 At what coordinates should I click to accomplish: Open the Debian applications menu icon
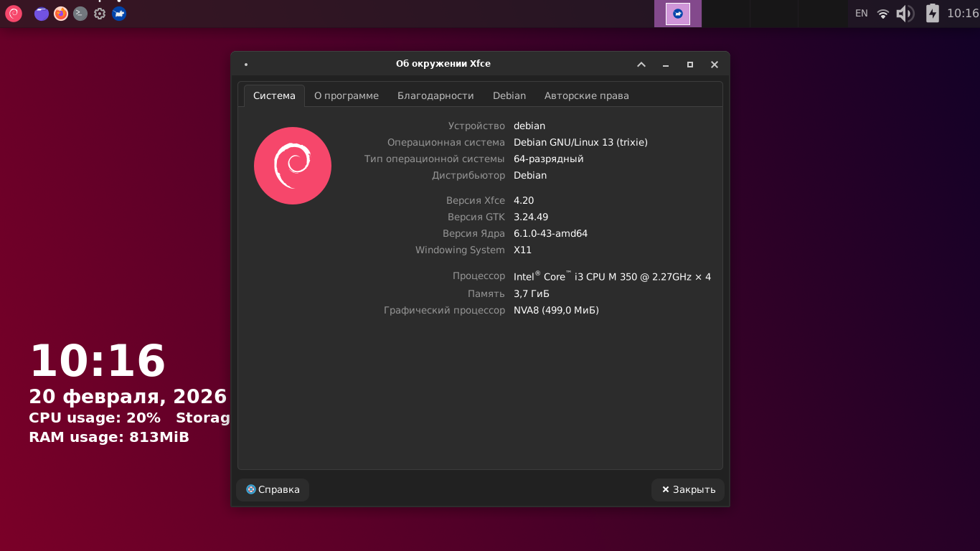coord(14,14)
